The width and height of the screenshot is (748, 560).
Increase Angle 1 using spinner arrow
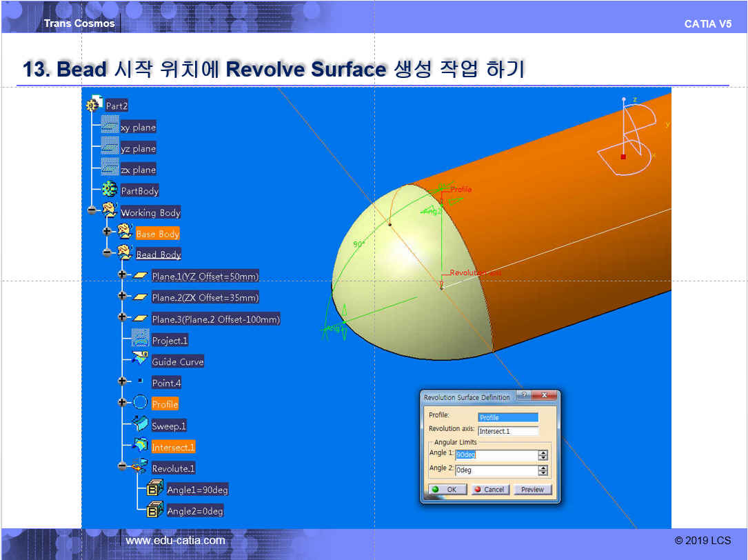pos(543,452)
